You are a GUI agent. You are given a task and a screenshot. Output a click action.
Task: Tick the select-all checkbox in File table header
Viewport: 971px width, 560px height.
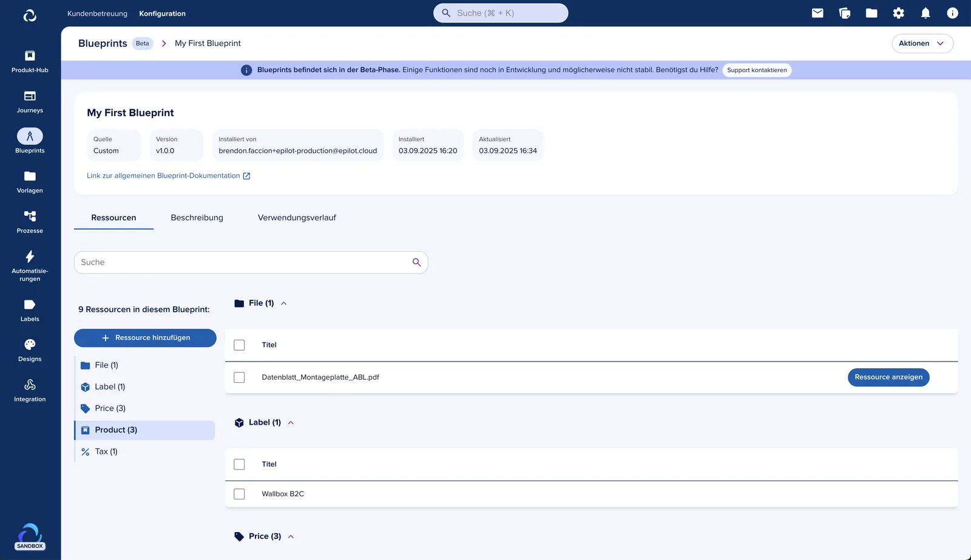point(239,345)
